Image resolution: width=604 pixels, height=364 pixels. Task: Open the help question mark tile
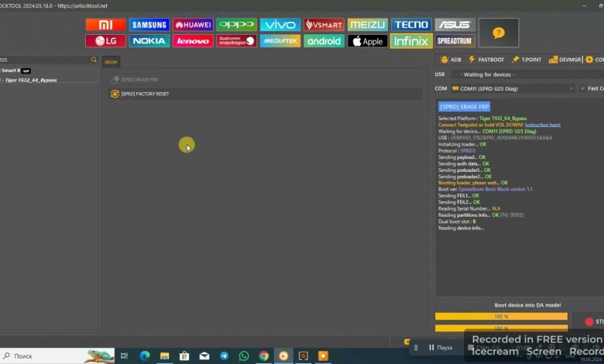point(499,33)
